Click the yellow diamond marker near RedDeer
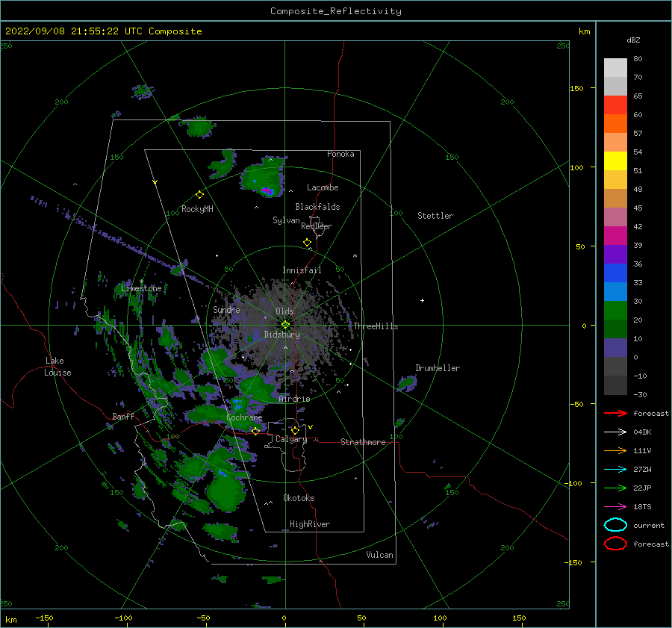This screenshot has height=628, width=672. tap(308, 243)
